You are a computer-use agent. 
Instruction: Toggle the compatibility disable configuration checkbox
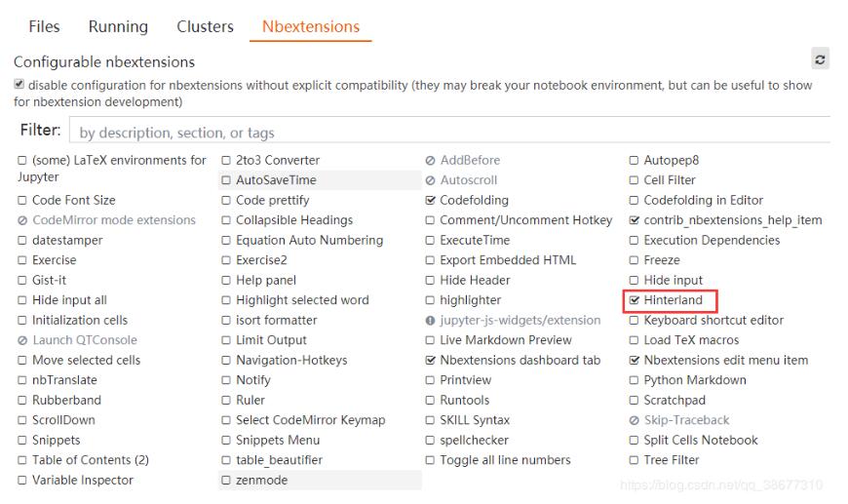click(x=19, y=86)
